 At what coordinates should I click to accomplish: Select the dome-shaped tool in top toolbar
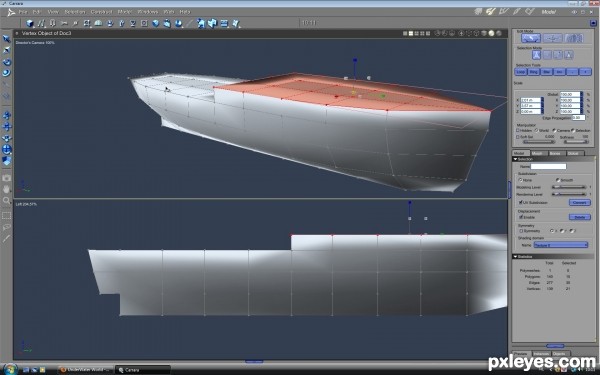click(x=98, y=23)
